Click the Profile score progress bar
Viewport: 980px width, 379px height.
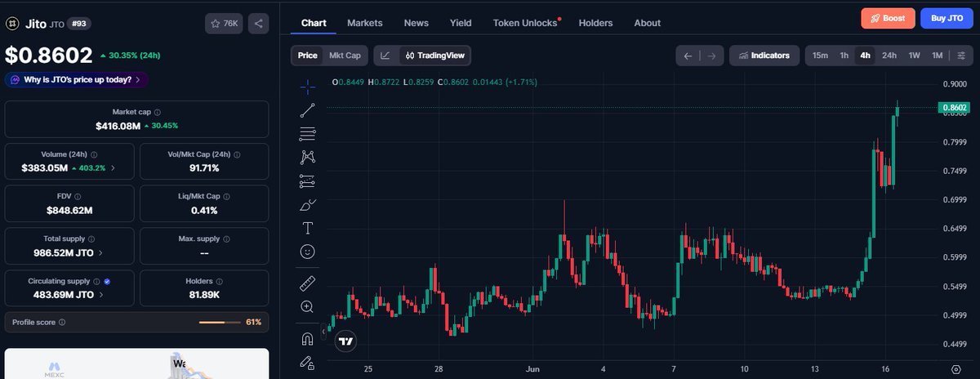[220, 323]
